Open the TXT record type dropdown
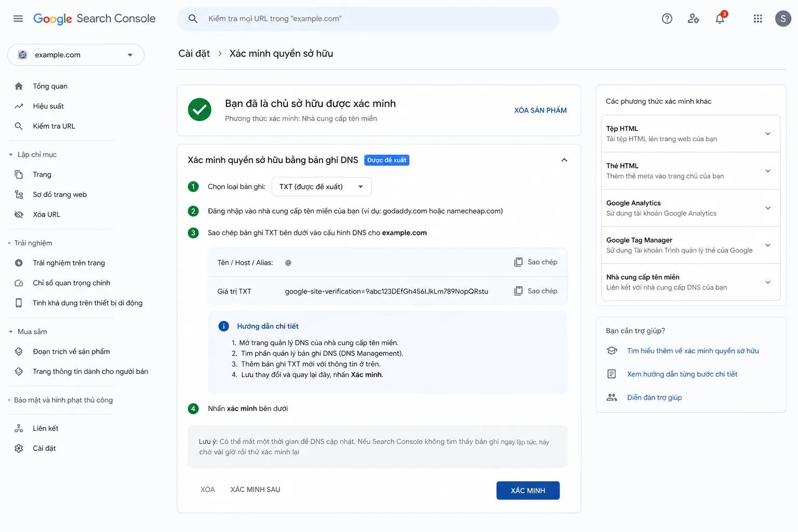The height and width of the screenshot is (532, 798). [x=322, y=187]
